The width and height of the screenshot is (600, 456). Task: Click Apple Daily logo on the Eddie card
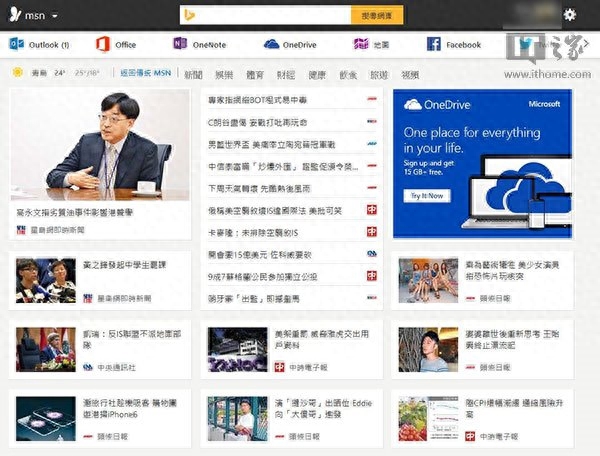point(279,436)
